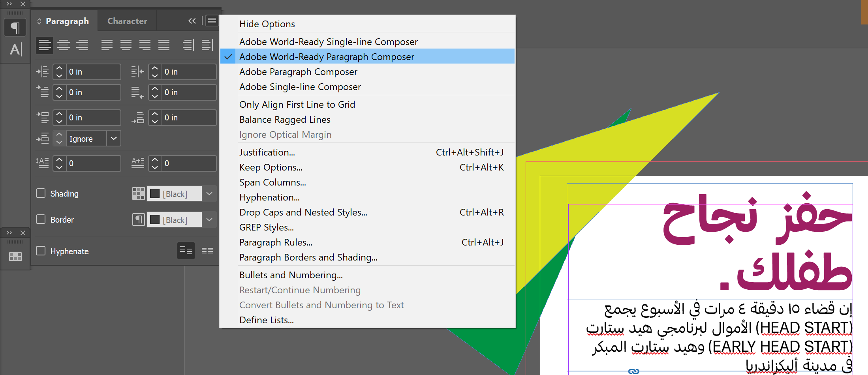This screenshot has width=868, height=375.
Task: Enable the Border checkbox
Action: click(x=41, y=219)
